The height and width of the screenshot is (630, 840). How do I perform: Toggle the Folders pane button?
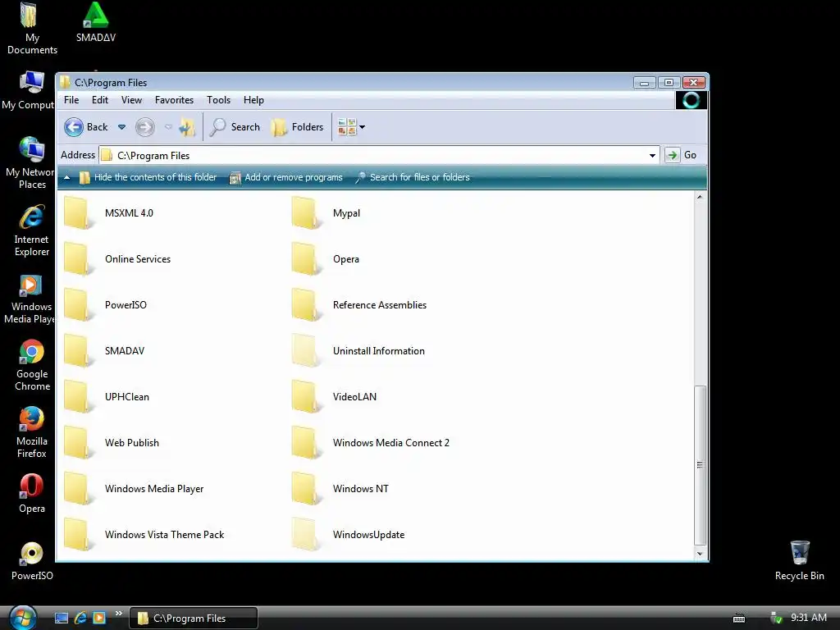click(297, 127)
